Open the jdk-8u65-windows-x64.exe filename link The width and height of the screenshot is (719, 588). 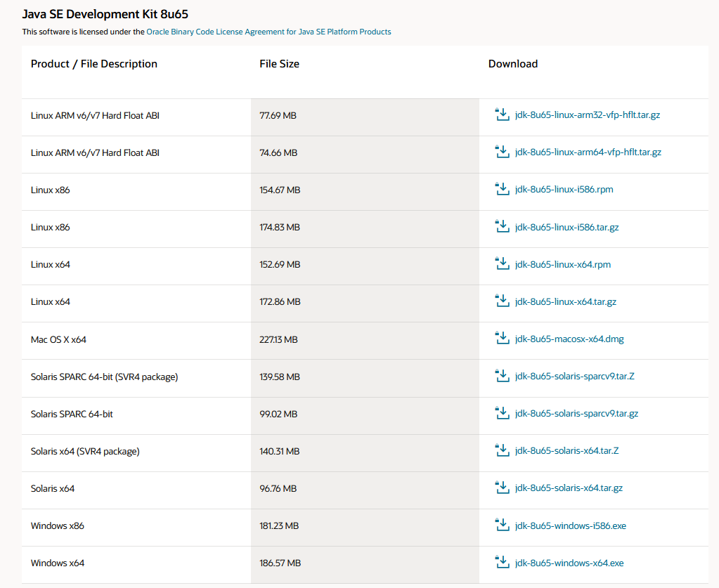pos(569,563)
